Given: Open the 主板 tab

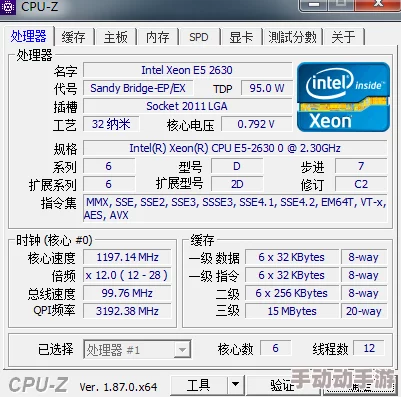Looking at the screenshot, I should [116, 37].
